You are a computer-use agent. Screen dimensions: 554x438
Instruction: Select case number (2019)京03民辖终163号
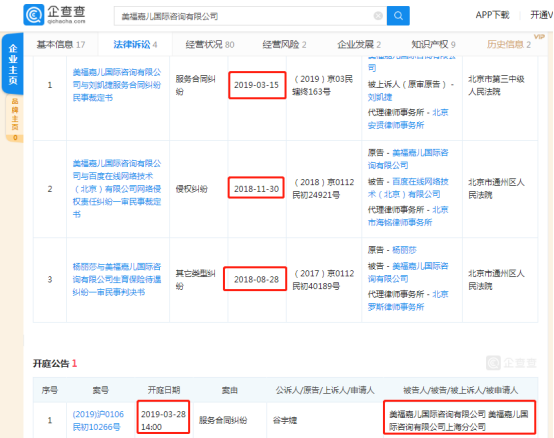point(323,85)
